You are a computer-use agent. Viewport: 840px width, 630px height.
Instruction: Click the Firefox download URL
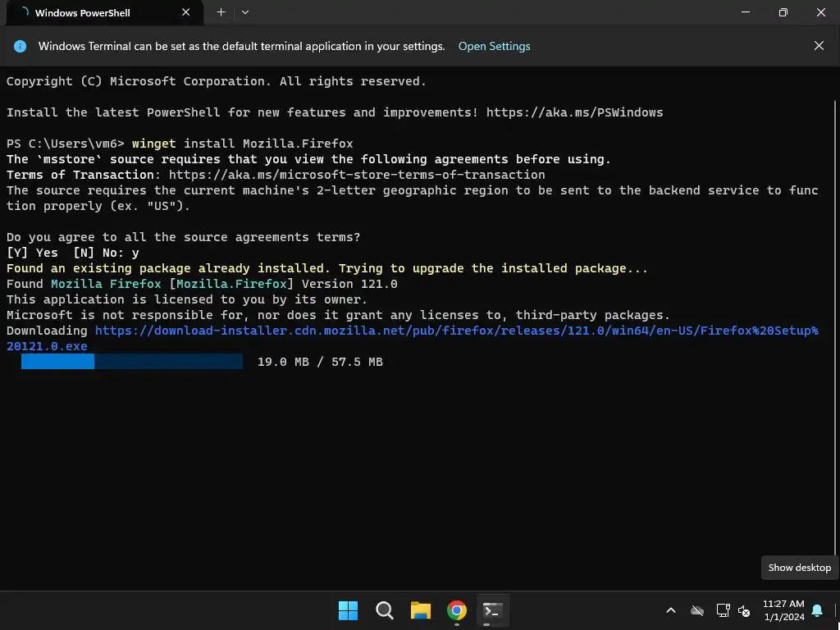click(x=413, y=338)
